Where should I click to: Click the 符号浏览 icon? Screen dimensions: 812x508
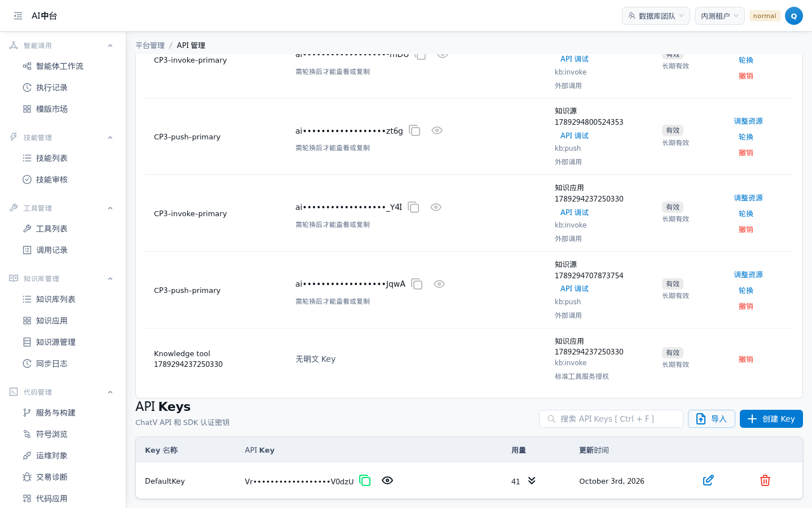click(x=27, y=434)
